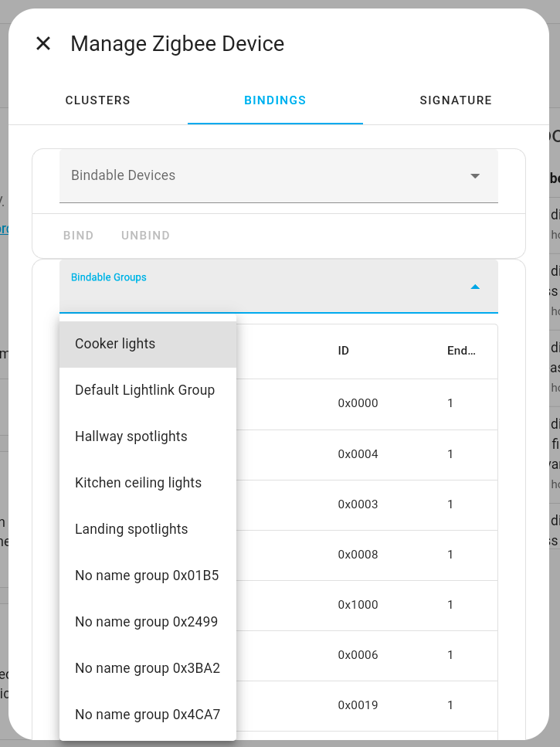Pick Hallway spotlights group
The width and height of the screenshot is (560, 747).
point(131,436)
